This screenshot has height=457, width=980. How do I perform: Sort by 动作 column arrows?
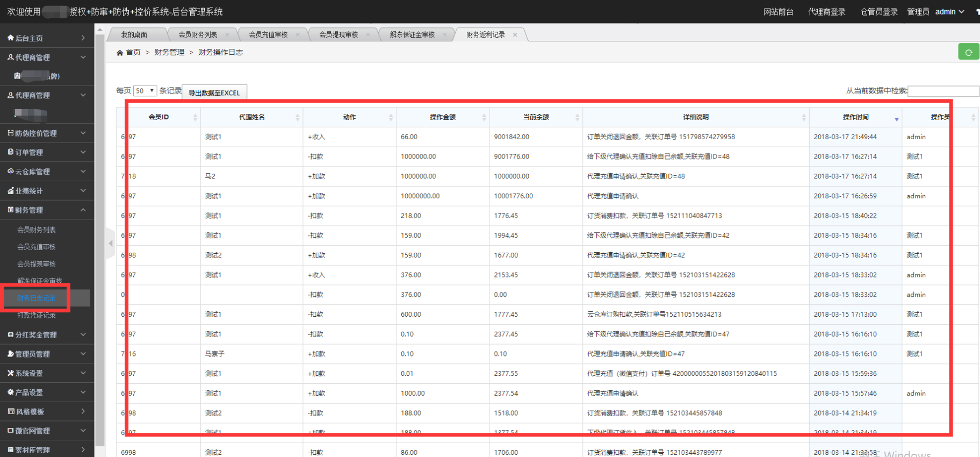tap(391, 117)
